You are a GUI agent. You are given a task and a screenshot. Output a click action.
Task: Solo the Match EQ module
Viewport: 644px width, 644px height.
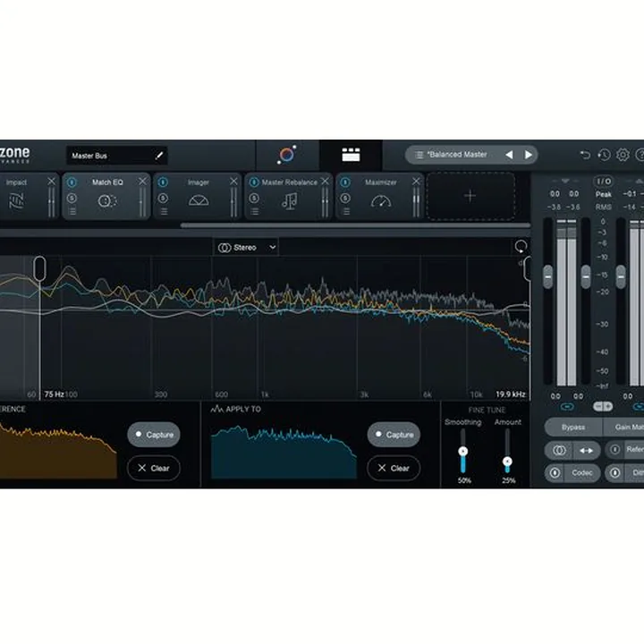[72, 199]
